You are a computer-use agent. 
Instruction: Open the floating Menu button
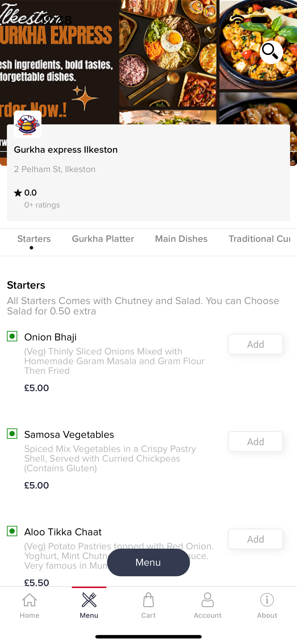click(148, 562)
